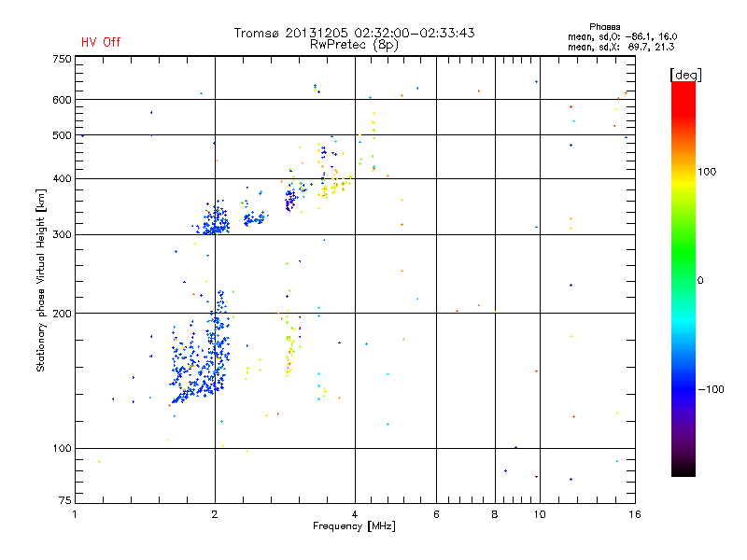Screen dimensions: 747x560
Task: Click the 'Frequency [MHz]' axis label
Action: pos(354,526)
